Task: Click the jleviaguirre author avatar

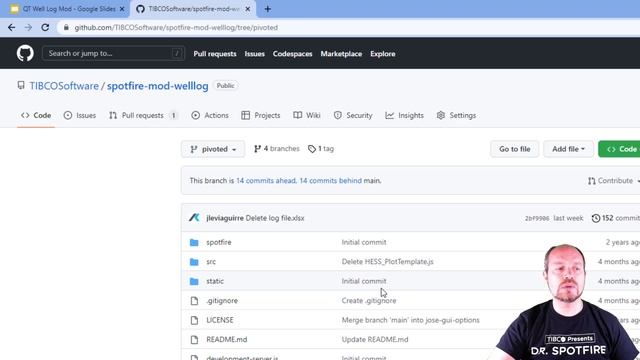Action: coord(194,218)
